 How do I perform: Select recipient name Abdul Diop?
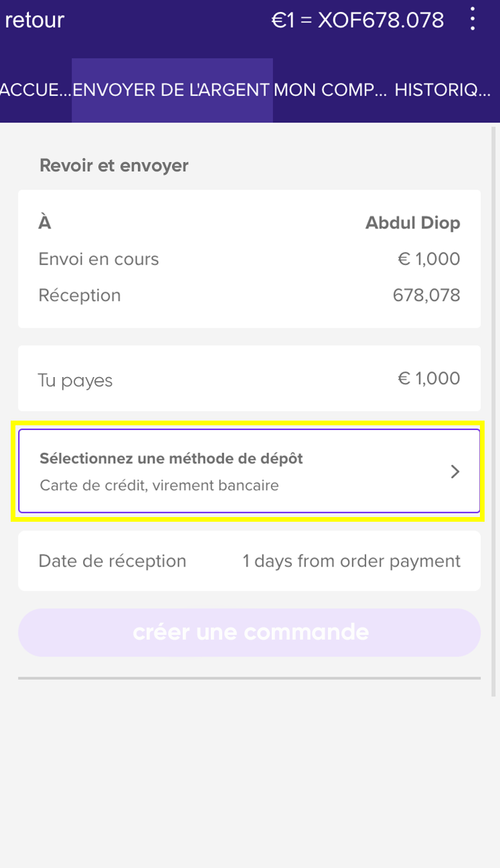[x=412, y=223]
